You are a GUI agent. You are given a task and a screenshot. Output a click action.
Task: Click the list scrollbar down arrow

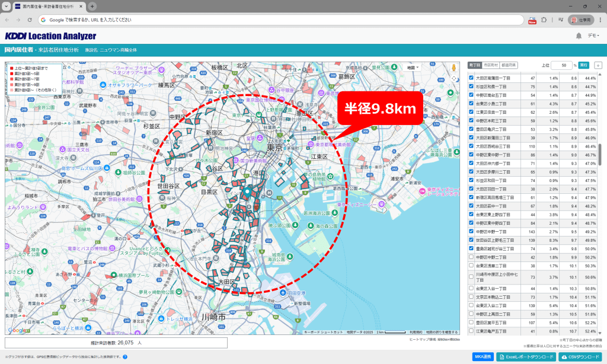(600, 333)
